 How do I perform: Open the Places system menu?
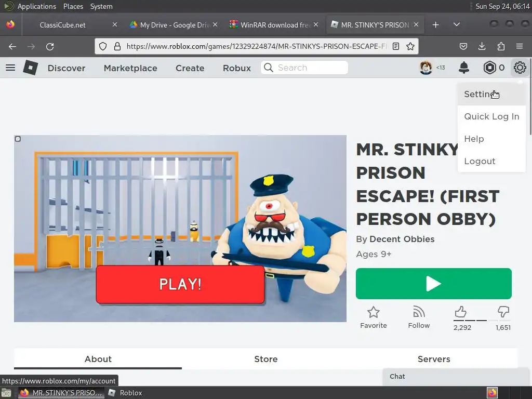[x=73, y=6]
